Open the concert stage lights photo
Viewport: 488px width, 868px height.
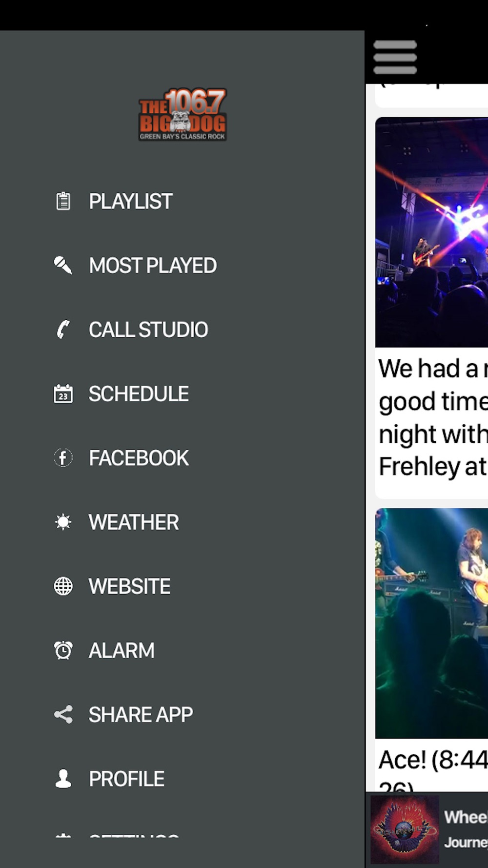point(431,232)
